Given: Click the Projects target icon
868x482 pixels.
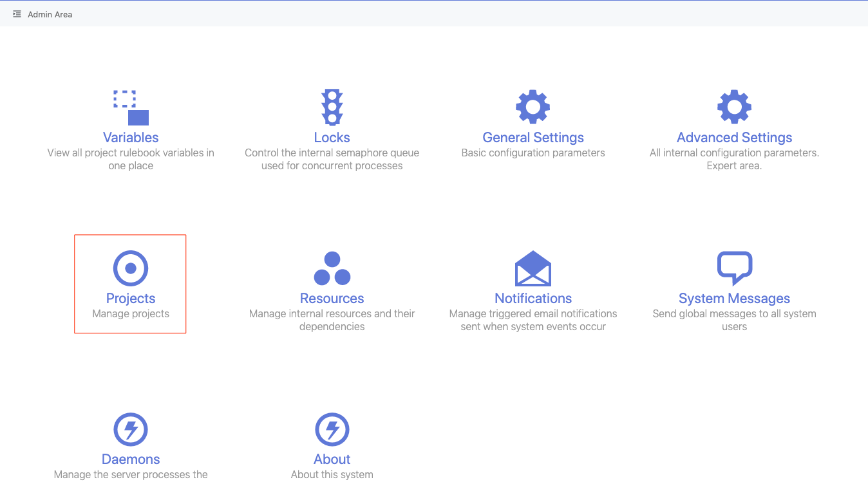Looking at the screenshot, I should (131, 268).
